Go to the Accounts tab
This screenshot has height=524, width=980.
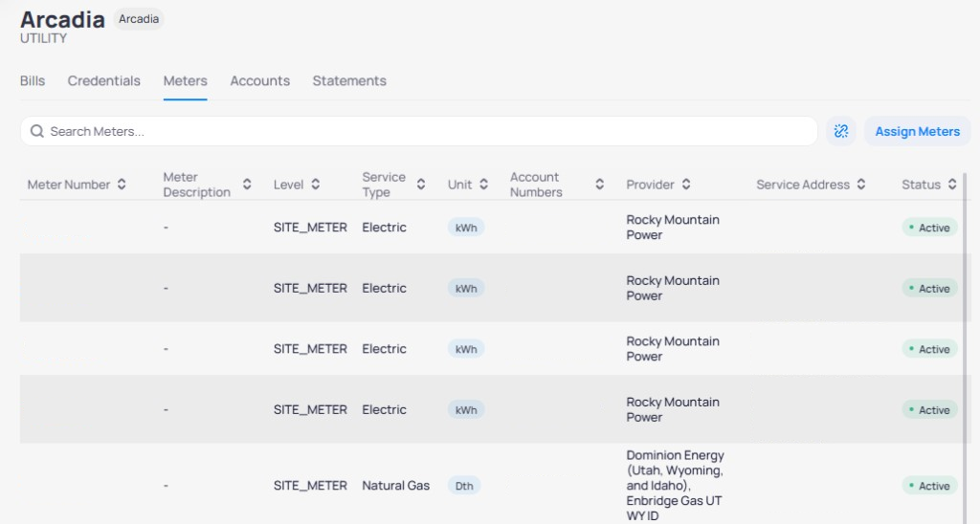coord(260,80)
